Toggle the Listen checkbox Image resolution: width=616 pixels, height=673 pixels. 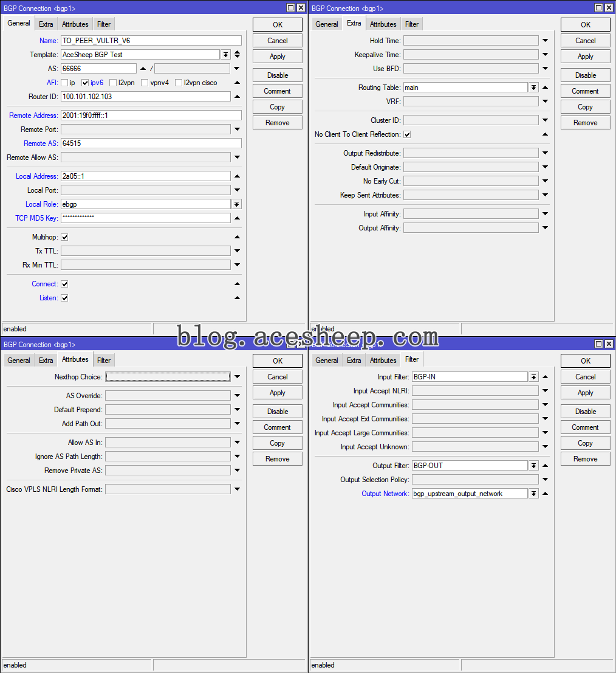point(64,298)
